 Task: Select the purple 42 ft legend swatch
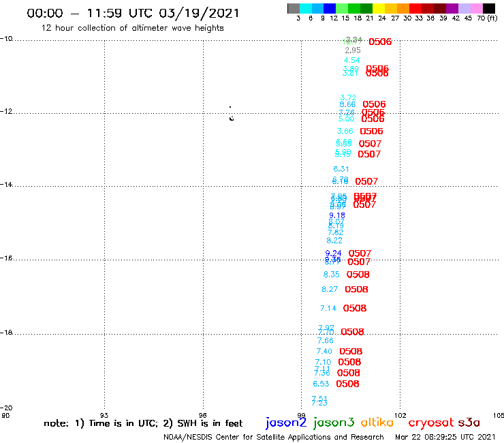coord(452,8)
